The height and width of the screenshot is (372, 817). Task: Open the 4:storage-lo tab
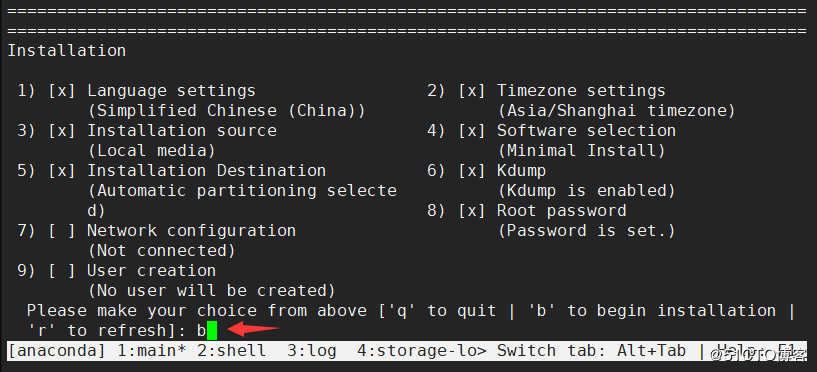coord(422,351)
